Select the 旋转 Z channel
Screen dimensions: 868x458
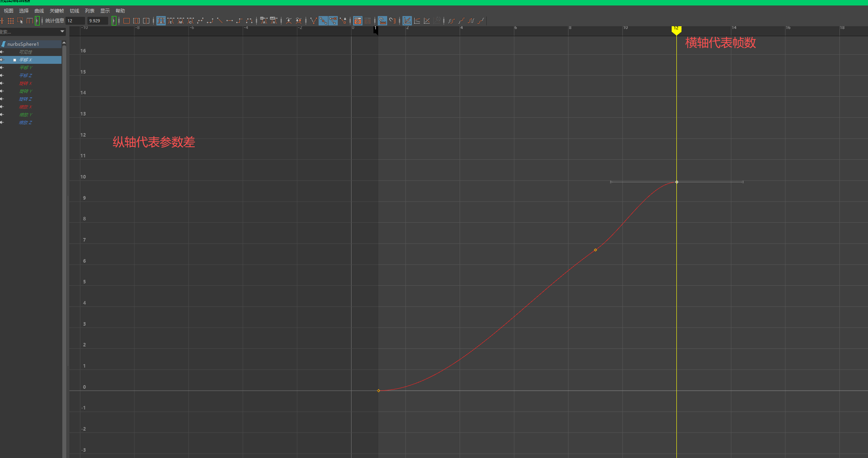(26, 99)
